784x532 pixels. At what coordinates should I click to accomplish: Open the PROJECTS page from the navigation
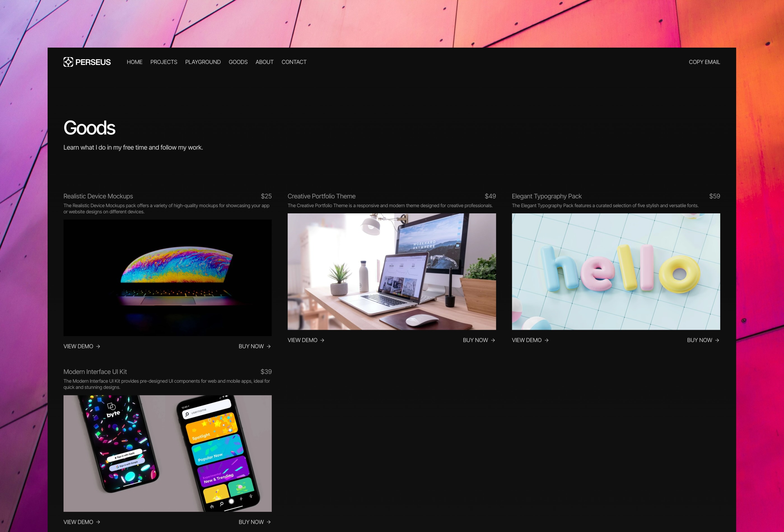click(x=164, y=62)
